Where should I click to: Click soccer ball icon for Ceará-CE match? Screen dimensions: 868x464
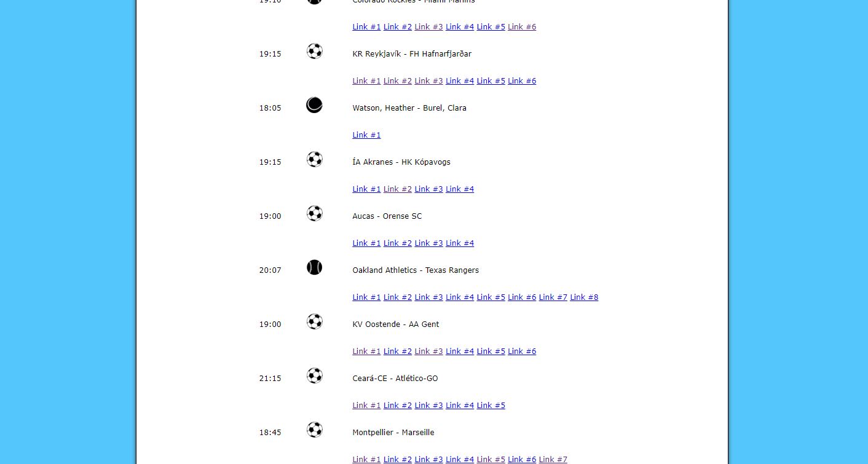click(x=314, y=376)
